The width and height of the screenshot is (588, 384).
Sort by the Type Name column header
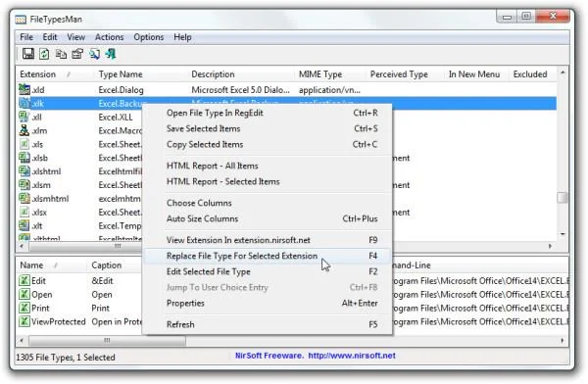141,74
